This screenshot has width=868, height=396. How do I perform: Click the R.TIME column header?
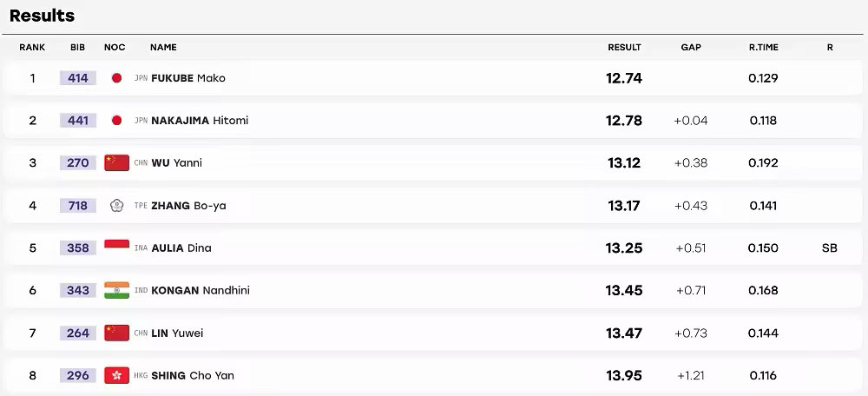pos(763,48)
